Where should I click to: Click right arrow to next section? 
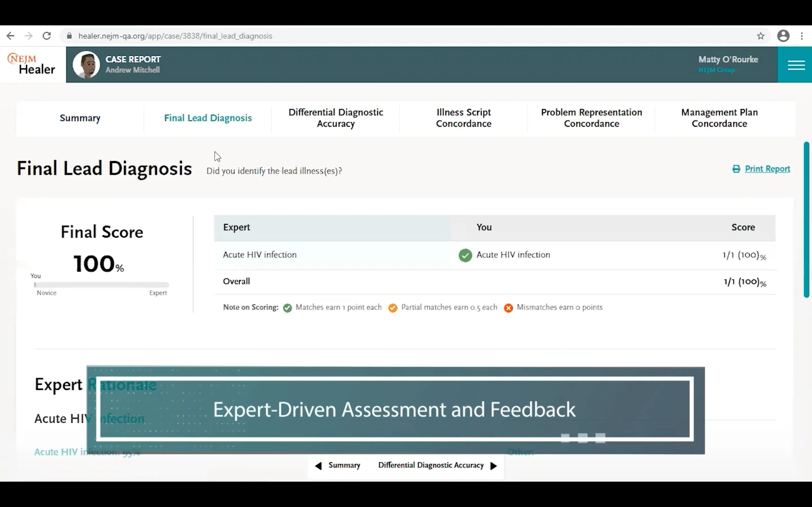pyautogui.click(x=494, y=466)
